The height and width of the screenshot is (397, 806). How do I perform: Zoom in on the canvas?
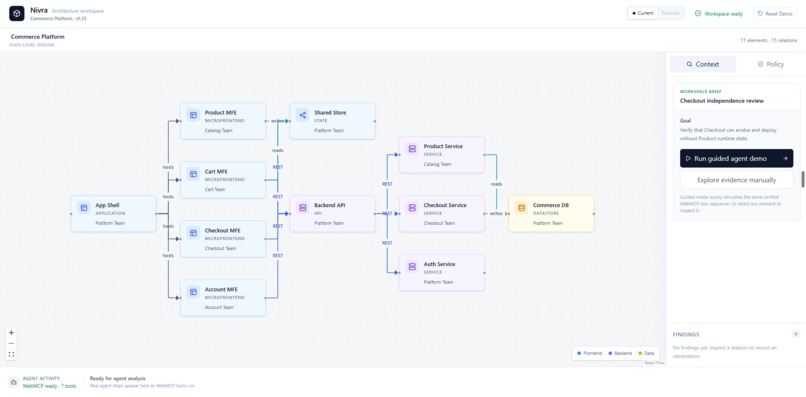tap(11, 333)
